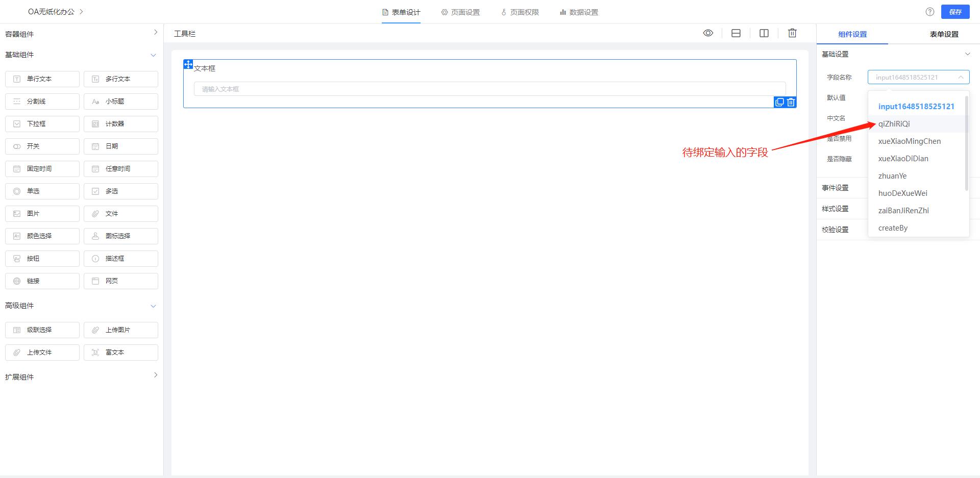This screenshot has width=980, height=478.
Task: Switch to the 表单设计 tab
Action: [x=401, y=12]
